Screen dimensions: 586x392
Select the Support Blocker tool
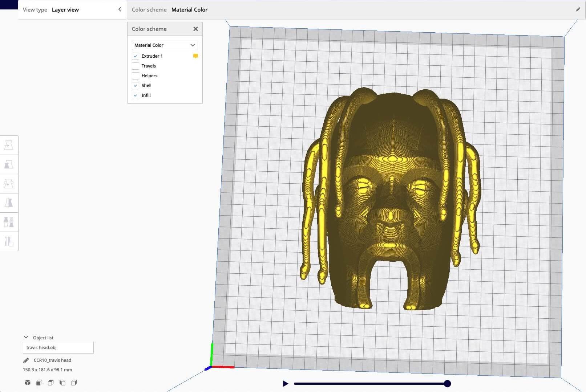tap(9, 241)
